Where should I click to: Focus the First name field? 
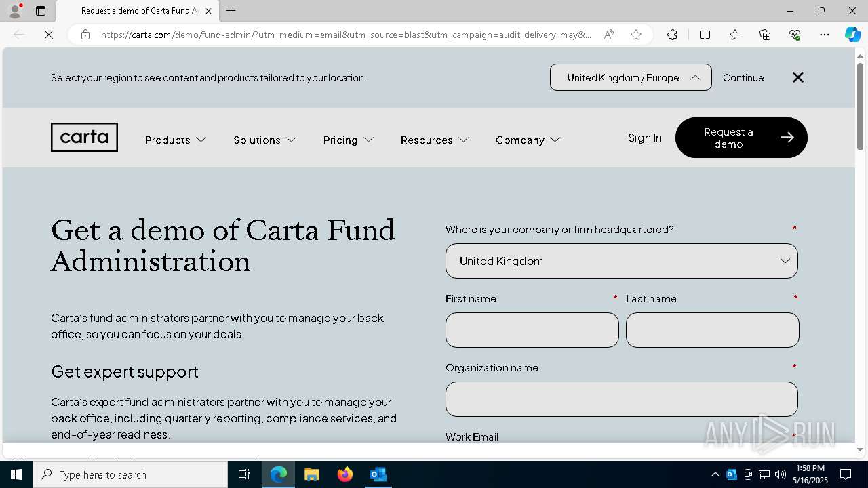coord(532,330)
